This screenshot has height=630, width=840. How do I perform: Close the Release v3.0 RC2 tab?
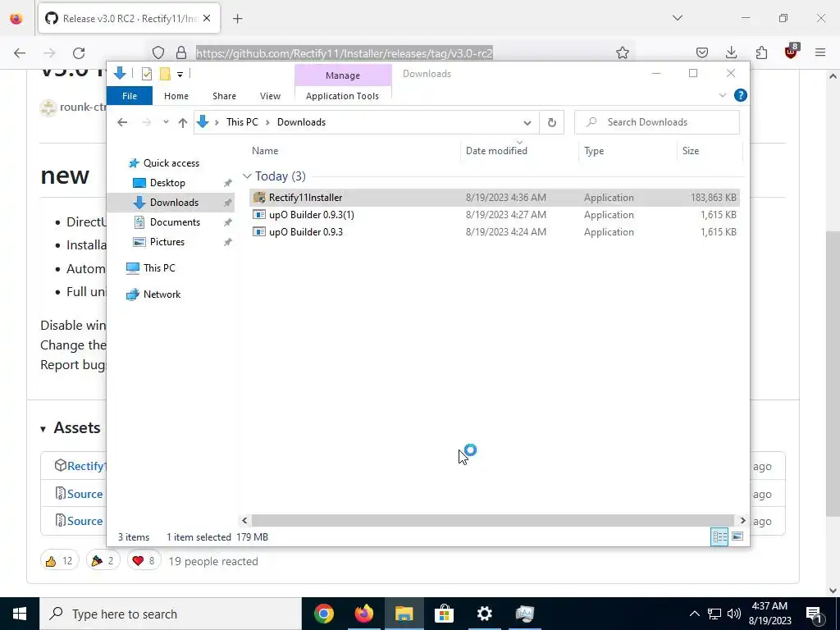(x=207, y=18)
